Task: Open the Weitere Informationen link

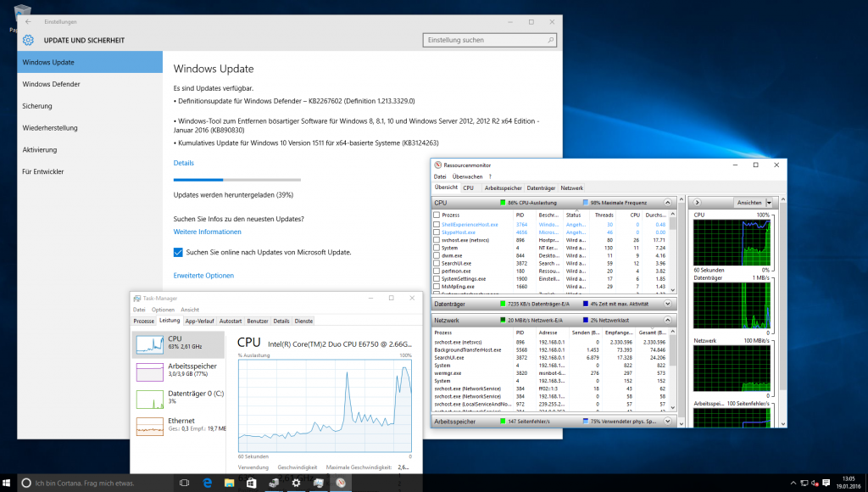Action: click(x=207, y=232)
